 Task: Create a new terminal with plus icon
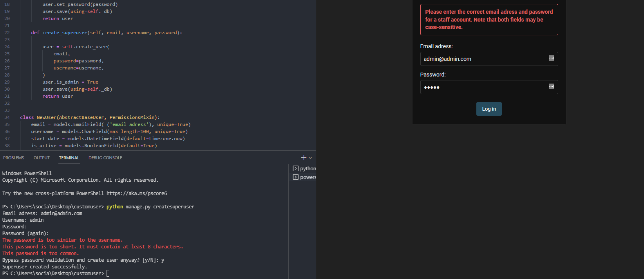[304, 158]
